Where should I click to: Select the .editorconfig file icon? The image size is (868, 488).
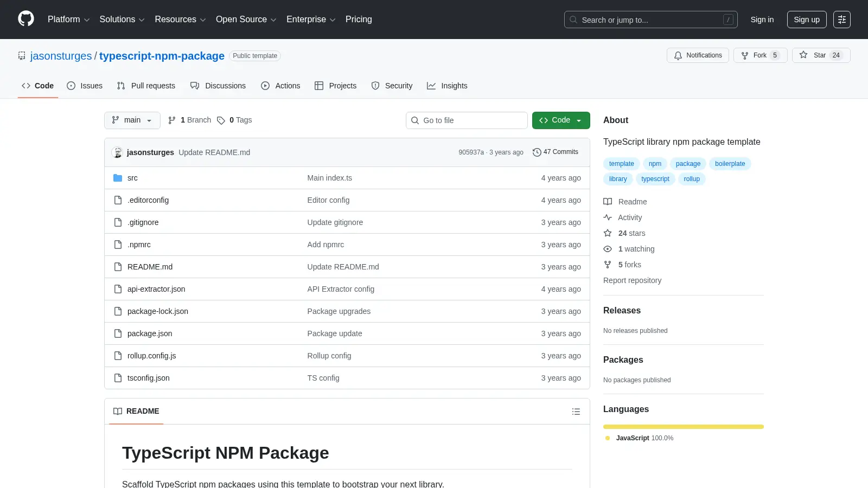click(x=118, y=200)
